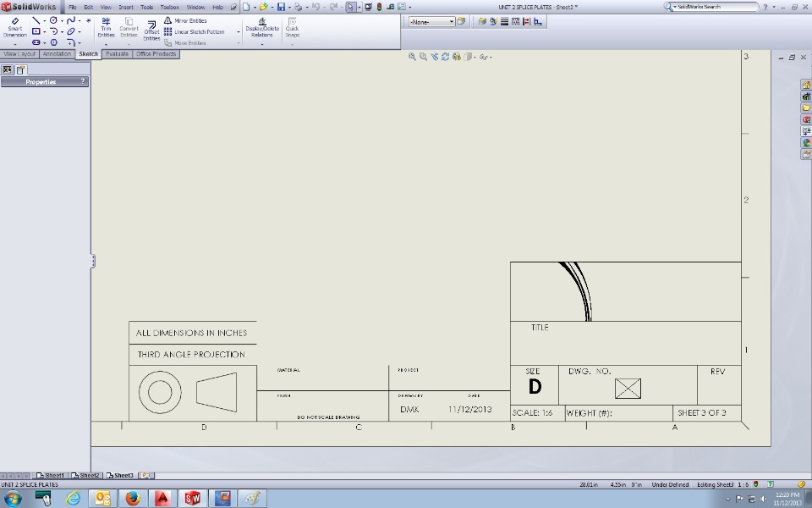
Task: Open the Toolbox menu
Action: click(x=169, y=8)
